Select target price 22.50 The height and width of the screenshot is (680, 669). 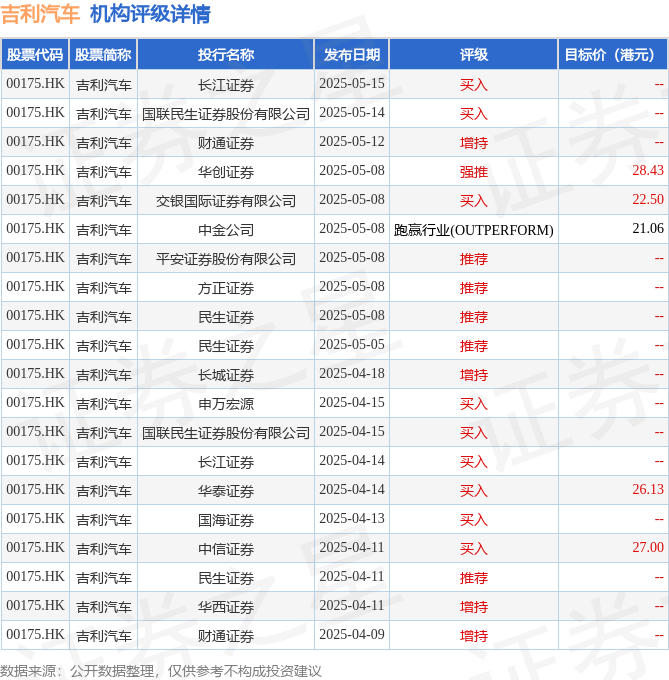pos(648,199)
